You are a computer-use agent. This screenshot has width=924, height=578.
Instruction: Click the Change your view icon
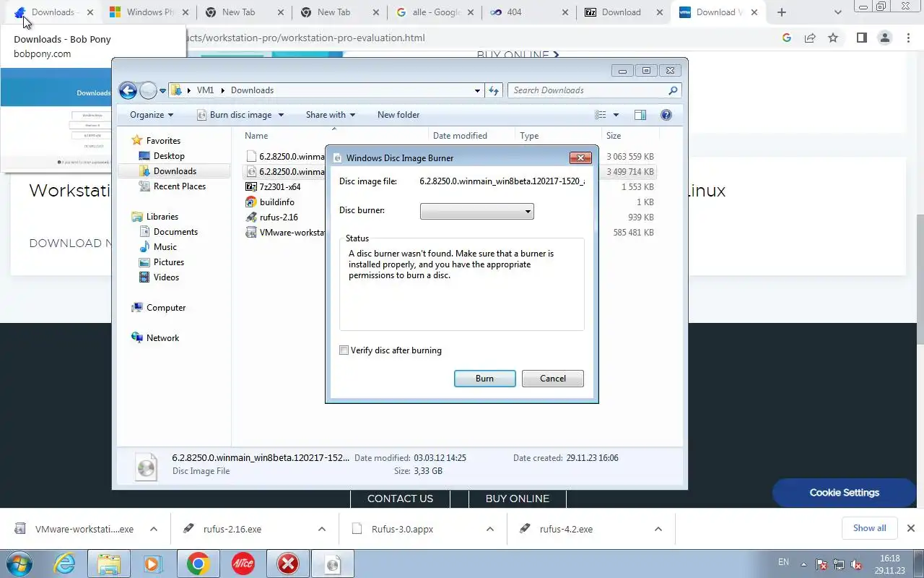(601, 115)
